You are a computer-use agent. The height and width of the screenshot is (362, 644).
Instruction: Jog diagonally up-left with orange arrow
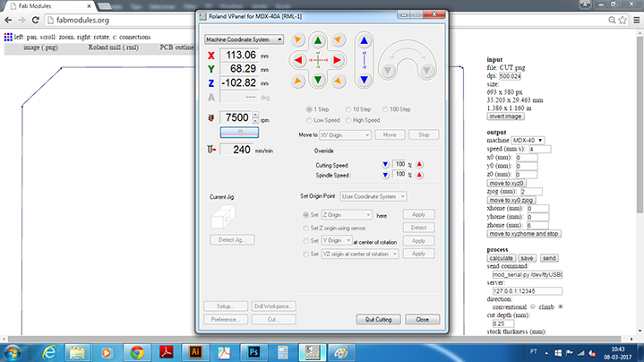[x=297, y=39]
